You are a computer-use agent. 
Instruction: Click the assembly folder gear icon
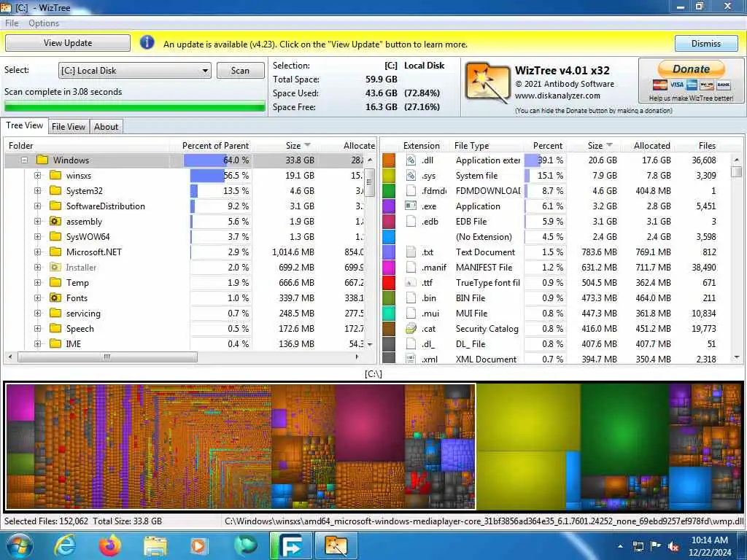(x=55, y=222)
